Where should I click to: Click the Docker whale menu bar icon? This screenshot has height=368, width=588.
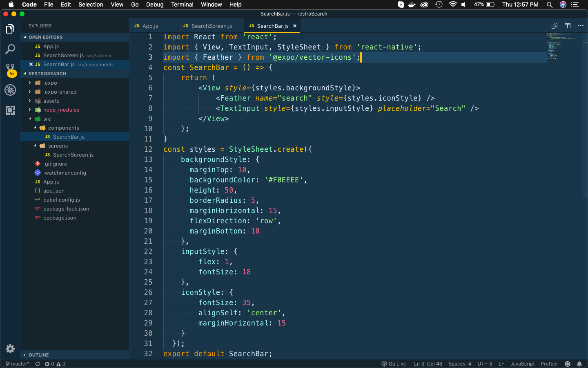click(412, 4)
